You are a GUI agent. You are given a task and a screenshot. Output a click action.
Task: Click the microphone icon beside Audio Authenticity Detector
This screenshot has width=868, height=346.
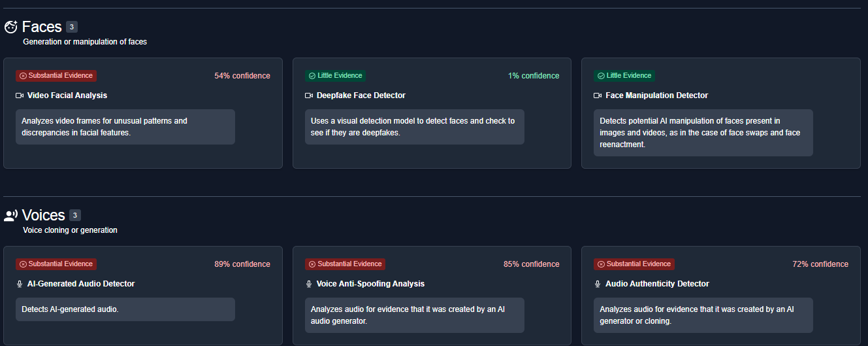coord(598,284)
